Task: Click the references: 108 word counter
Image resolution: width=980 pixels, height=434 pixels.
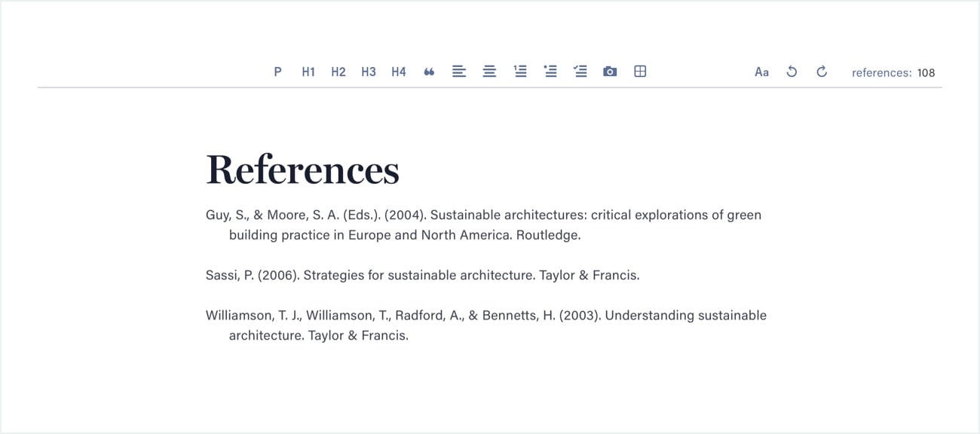Action: (x=893, y=72)
